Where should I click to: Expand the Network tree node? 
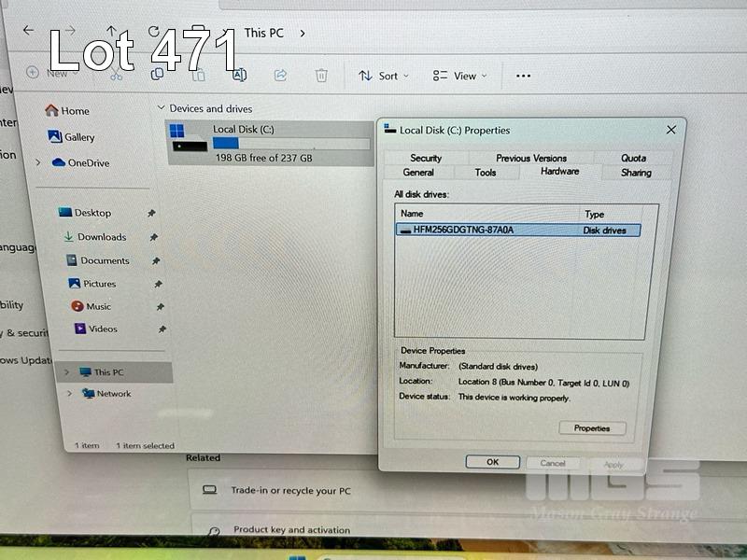pos(68,394)
